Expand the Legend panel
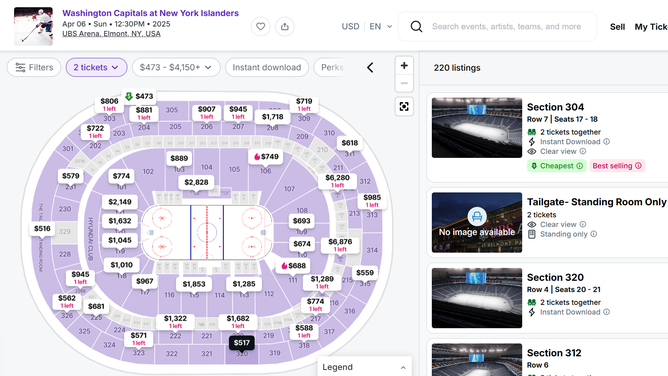 (364, 367)
